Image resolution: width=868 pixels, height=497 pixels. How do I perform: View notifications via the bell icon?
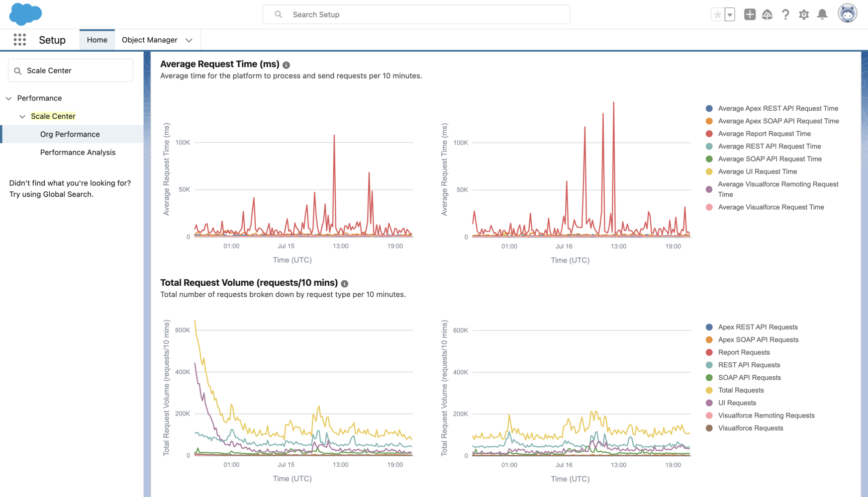pos(822,14)
